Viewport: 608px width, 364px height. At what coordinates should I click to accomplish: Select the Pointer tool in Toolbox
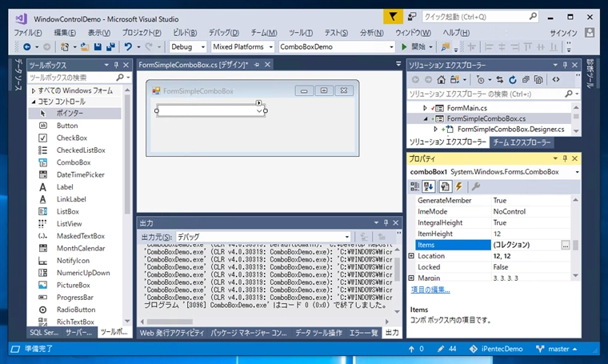[x=74, y=113]
